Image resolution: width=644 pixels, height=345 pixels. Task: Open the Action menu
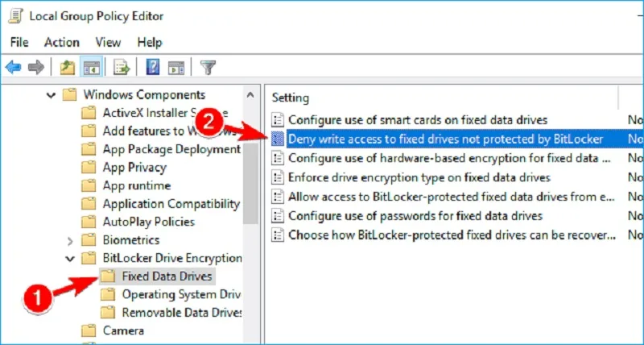(x=62, y=43)
